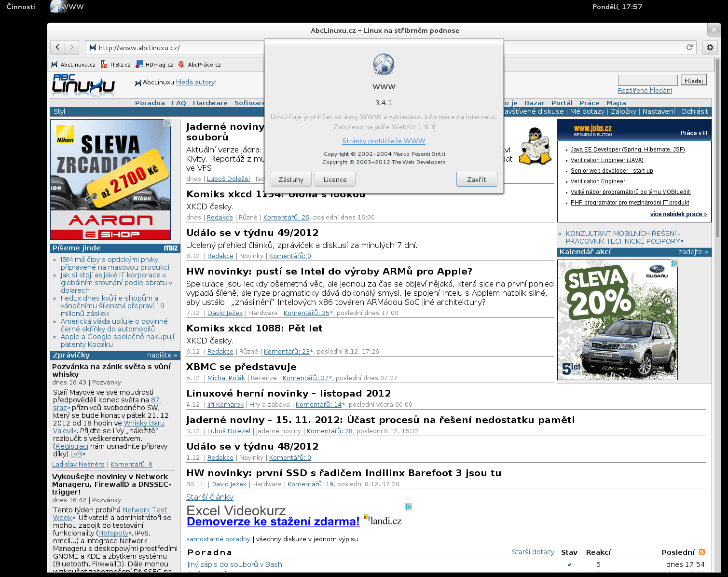
Task: Open the clock showing Pondělí, 17:57
Action: coord(617,7)
